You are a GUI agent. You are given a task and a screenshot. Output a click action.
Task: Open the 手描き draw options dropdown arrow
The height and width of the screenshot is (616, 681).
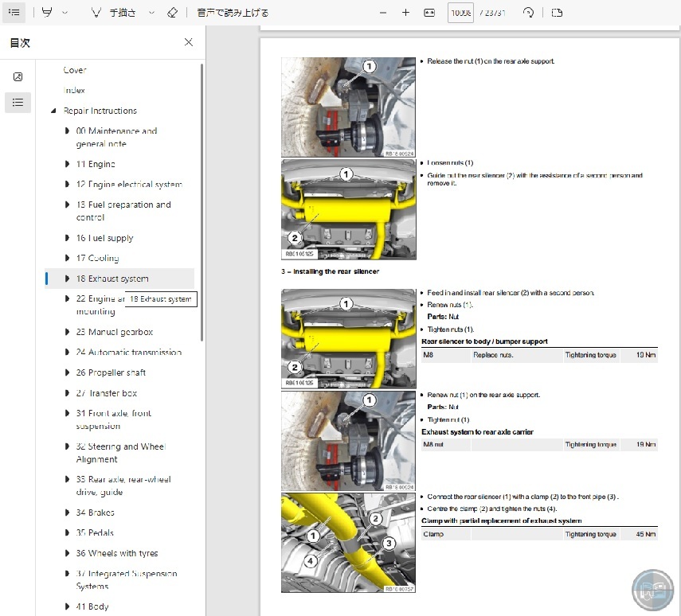[x=151, y=13]
